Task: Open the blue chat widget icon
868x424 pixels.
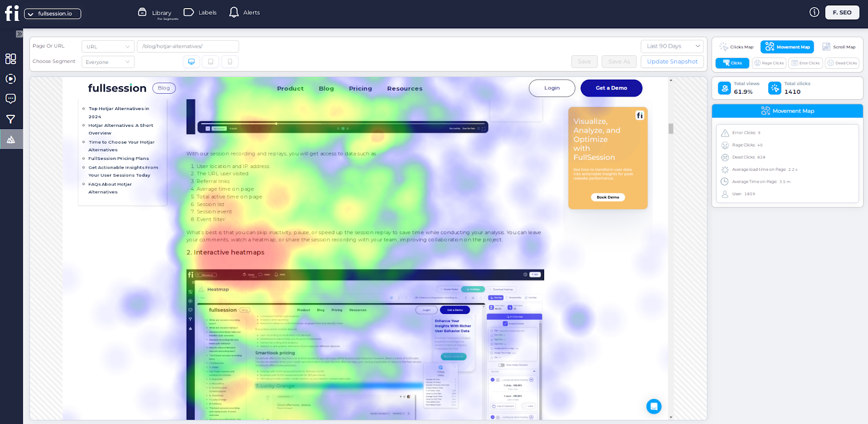Action: (654, 406)
